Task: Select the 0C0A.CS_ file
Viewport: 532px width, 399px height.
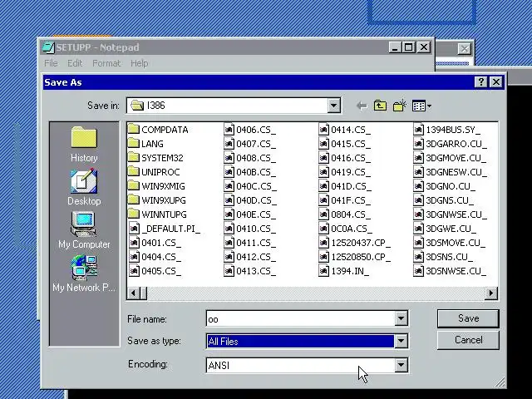Action: tap(345, 229)
